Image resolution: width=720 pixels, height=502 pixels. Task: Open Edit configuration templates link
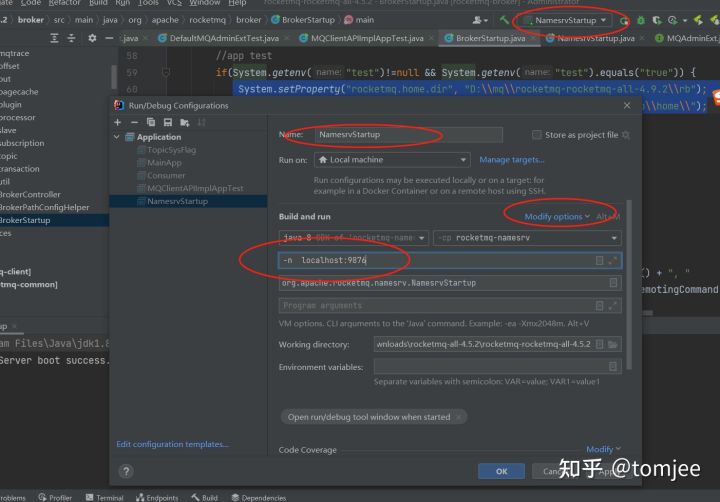pyautogui.click(x=172, y=444)
